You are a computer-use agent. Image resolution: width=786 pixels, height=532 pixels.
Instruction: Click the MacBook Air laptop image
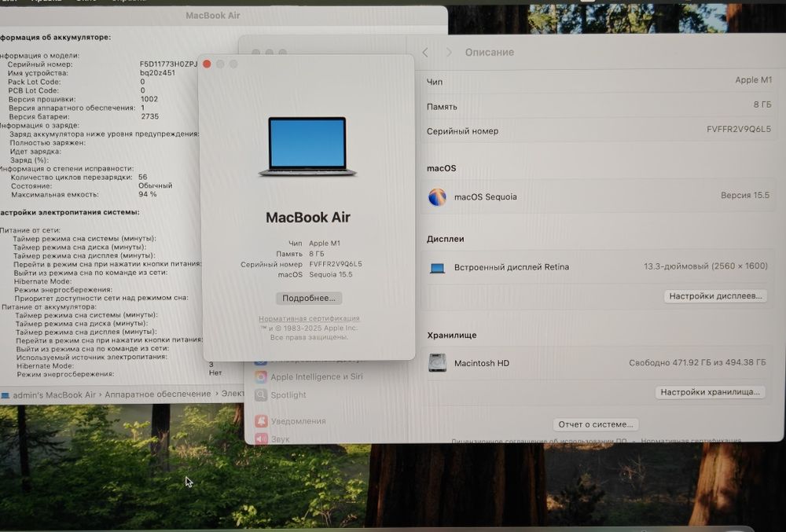click(307, 146)
